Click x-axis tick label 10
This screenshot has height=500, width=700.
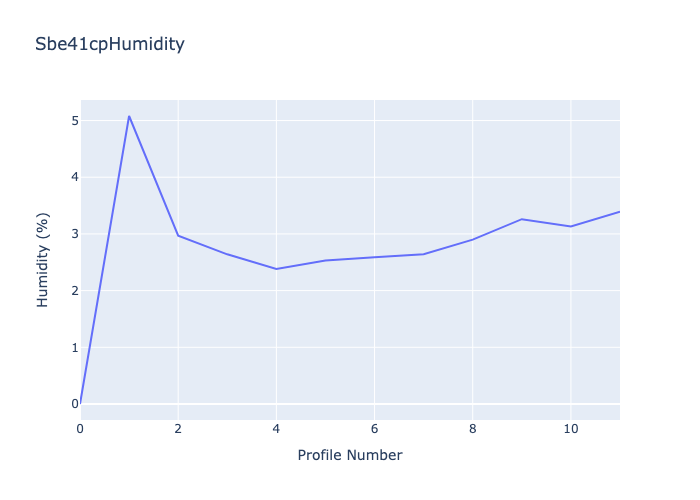pos(570,429)
